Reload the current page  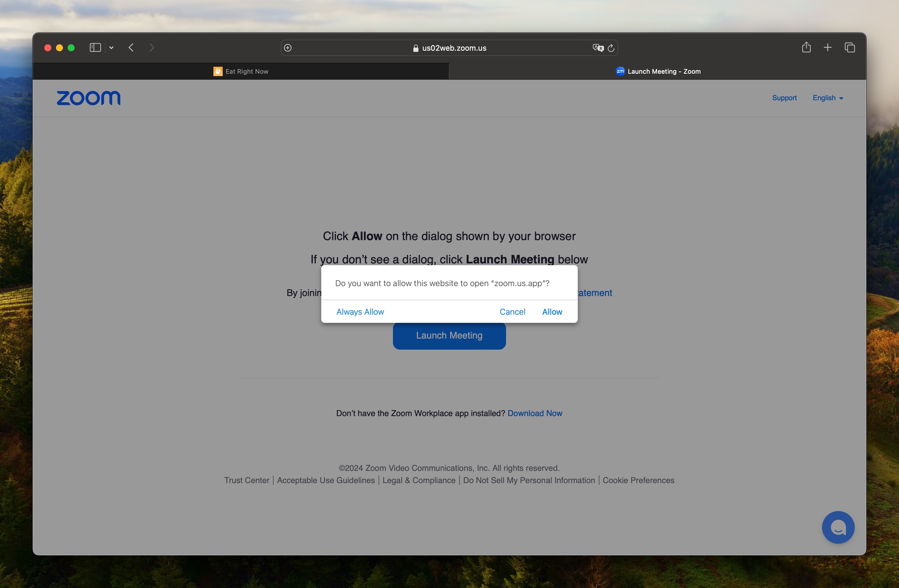click(611, 47)
